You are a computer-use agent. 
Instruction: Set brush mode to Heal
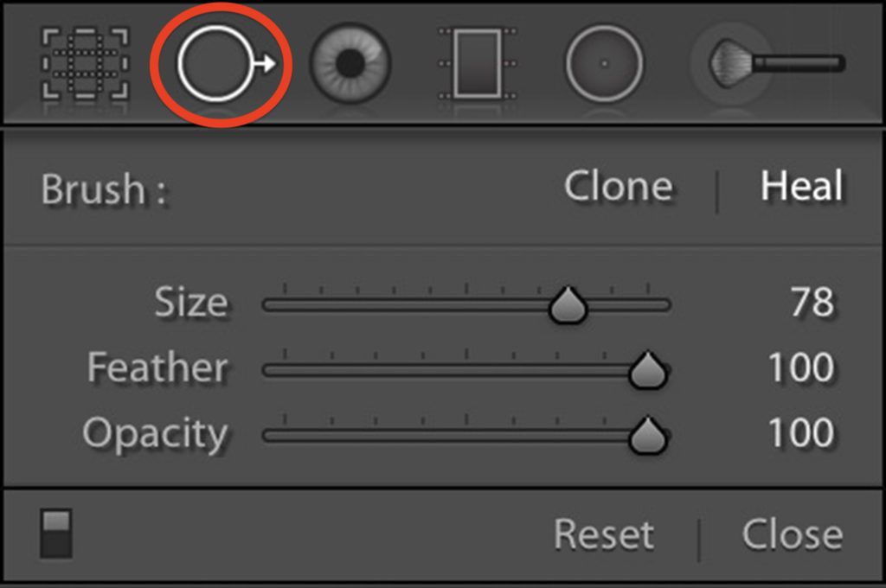point(801,187)
